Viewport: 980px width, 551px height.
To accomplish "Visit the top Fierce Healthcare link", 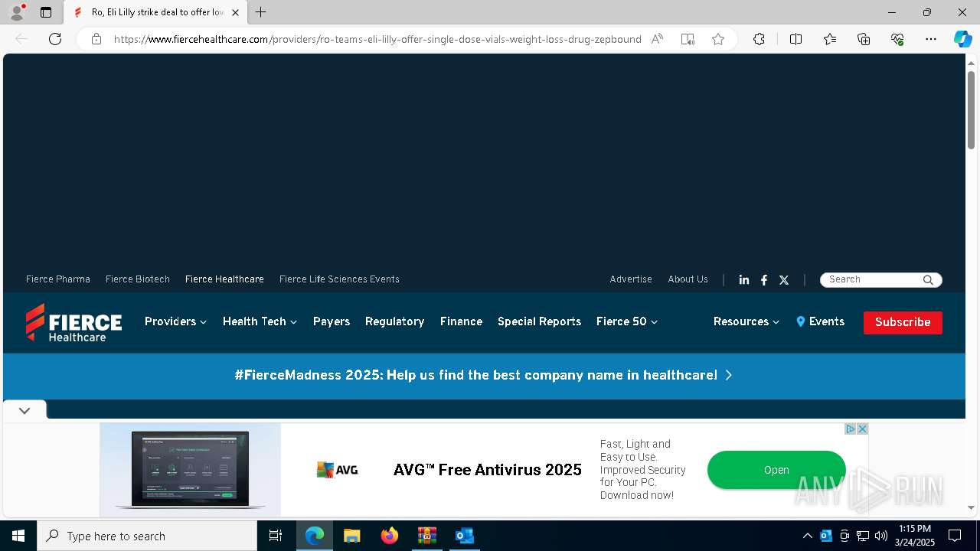I will coord(224,279).
